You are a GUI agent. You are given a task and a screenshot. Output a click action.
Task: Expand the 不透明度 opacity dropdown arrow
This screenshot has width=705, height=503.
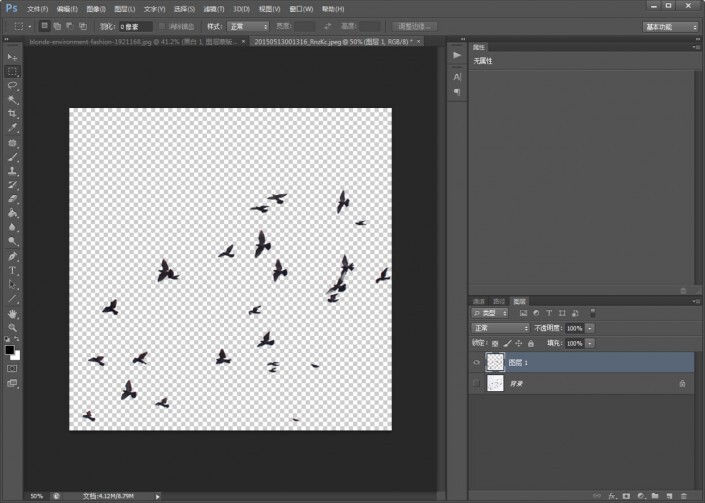pos(590,328)
